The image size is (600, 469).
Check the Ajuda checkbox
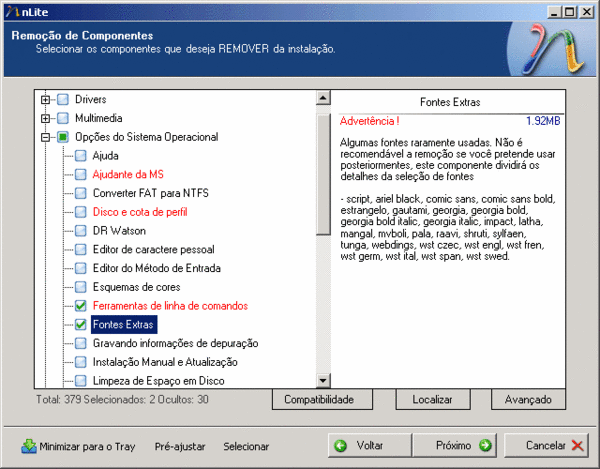[80, 156]
